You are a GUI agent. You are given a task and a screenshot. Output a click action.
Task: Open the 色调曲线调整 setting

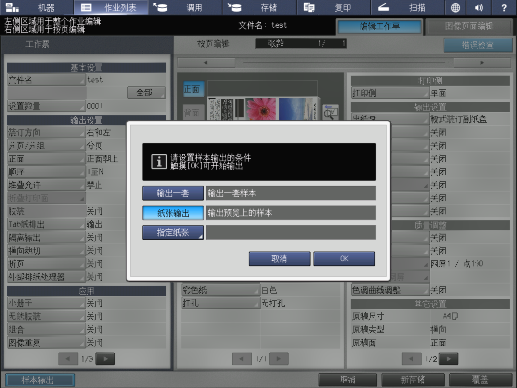(390, 290)
